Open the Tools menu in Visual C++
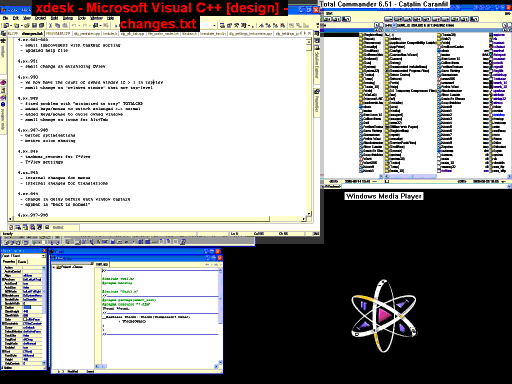 pos(82,18)
